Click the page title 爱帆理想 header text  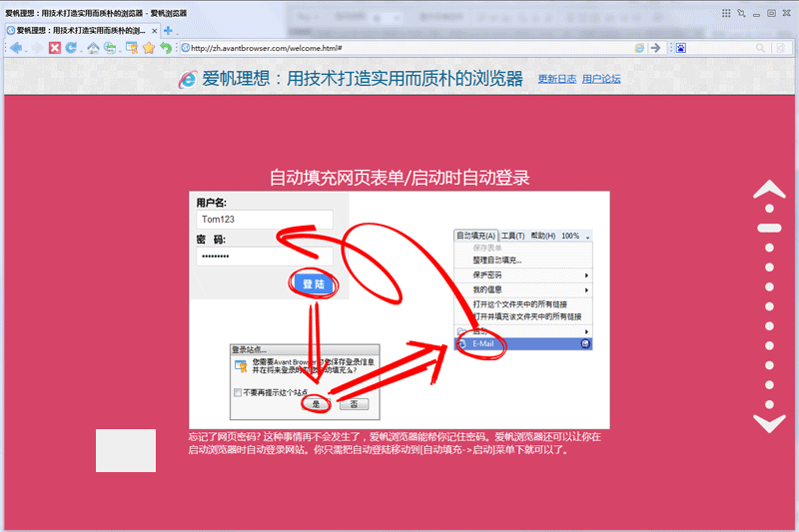point(363,79)
